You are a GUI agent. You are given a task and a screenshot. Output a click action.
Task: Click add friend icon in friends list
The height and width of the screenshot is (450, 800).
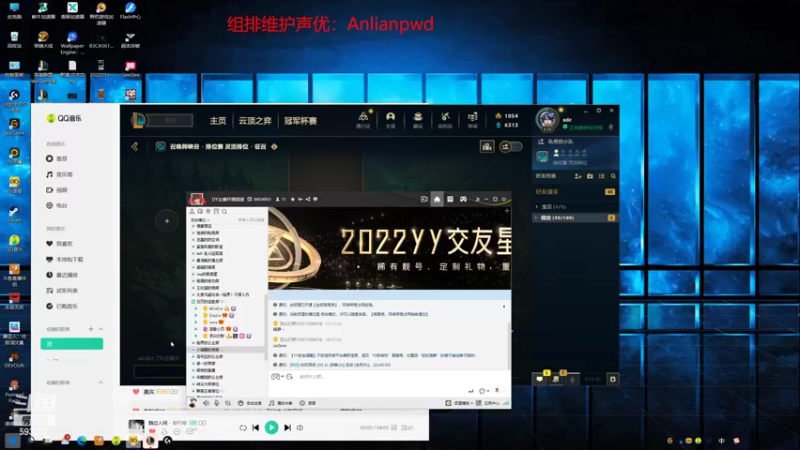pos(578,176)
